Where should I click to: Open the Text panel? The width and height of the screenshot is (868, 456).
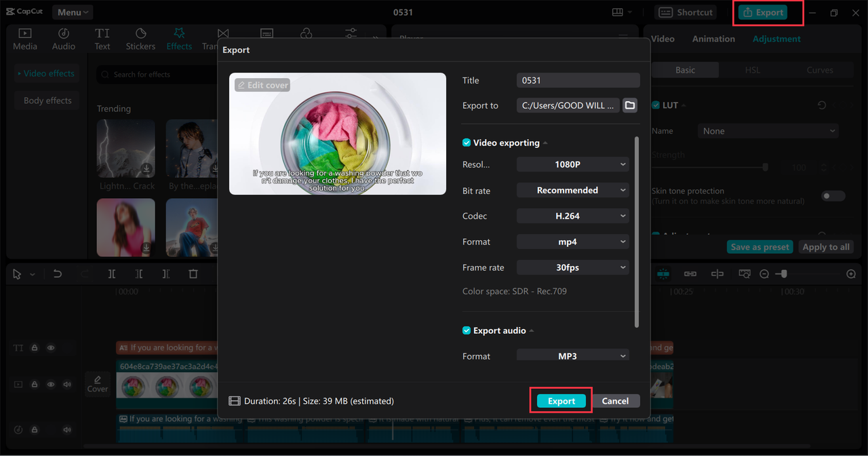pos(102,39)
